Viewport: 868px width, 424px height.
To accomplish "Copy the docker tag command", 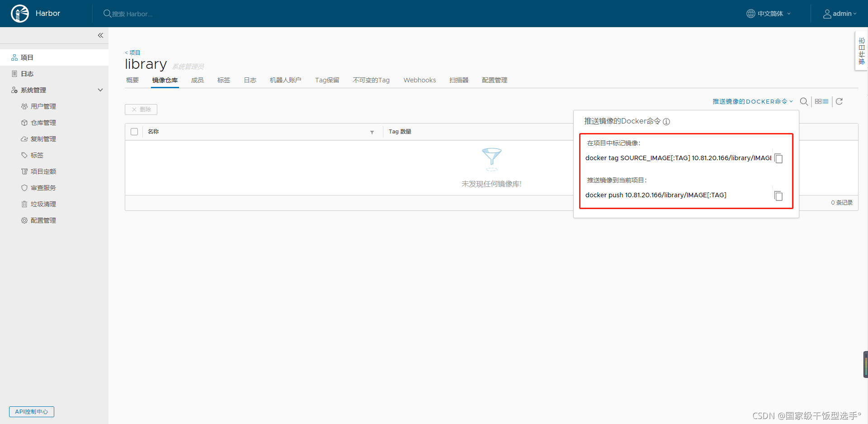I will pyautogui.click(x=778, y=158).
